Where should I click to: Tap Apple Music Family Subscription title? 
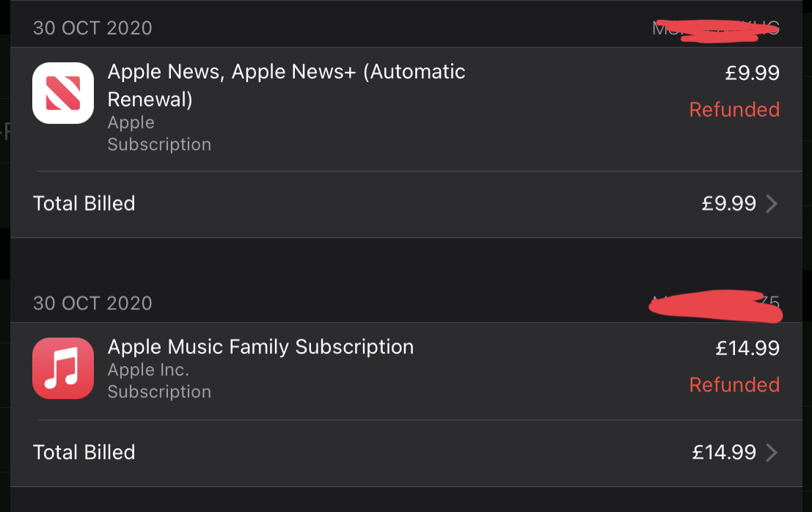coord(260,347)
